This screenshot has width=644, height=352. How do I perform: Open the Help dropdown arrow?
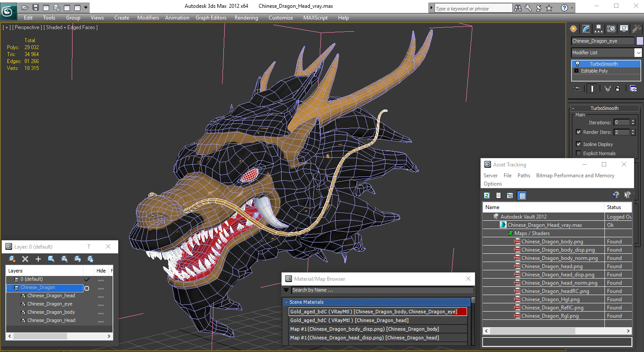coord(572,8)
